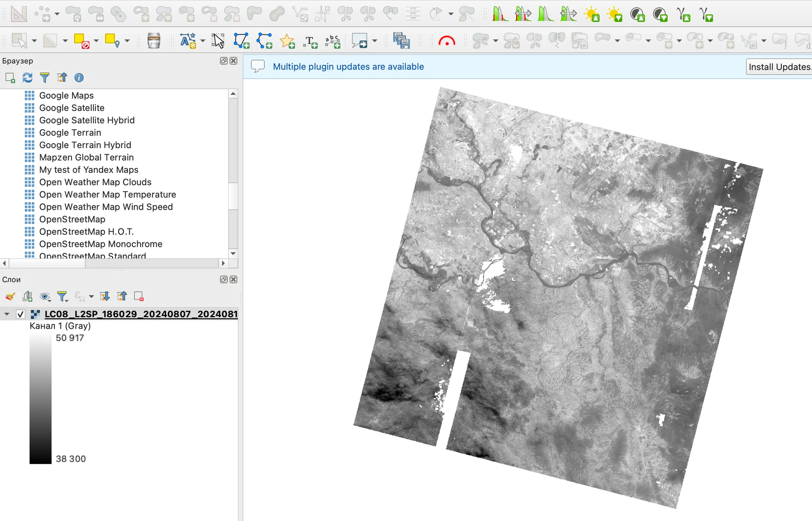Click the Add text annotation tool
The height and width of the screenshot is (521, 812).
310,41
